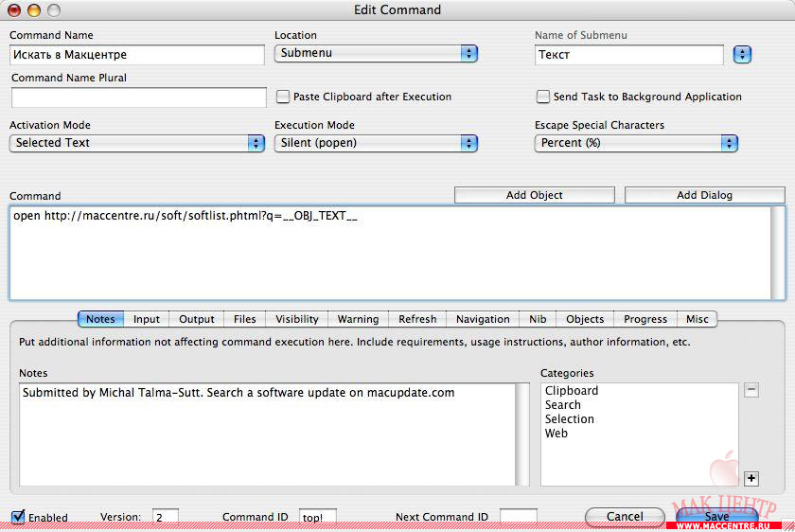The height and width of the screenshot is (532, 795).
Task: Open the submenu name picker arrow button
Action: (742, 54)
